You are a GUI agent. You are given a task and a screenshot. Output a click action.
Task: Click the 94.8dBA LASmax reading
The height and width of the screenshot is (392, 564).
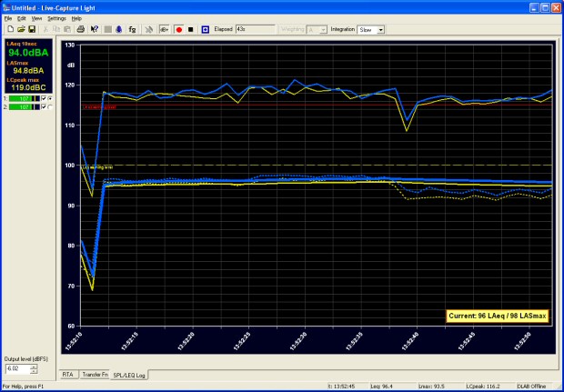click(28, 71)
